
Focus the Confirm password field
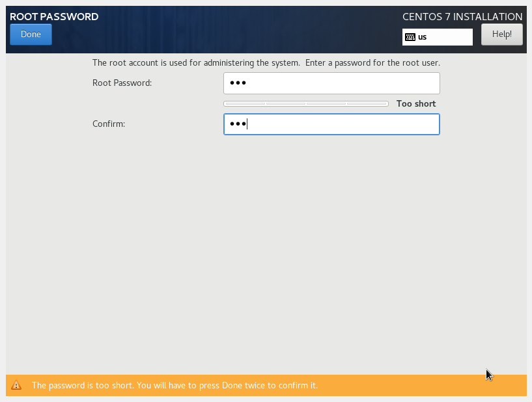coord(331,124)
